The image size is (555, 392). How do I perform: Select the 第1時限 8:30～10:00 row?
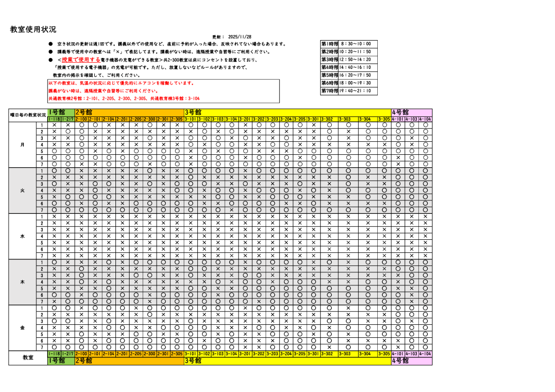(349, 44)
